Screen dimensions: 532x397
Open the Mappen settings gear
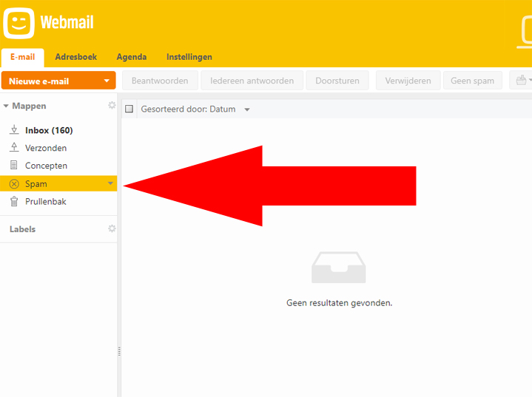[x=112, y=106]
